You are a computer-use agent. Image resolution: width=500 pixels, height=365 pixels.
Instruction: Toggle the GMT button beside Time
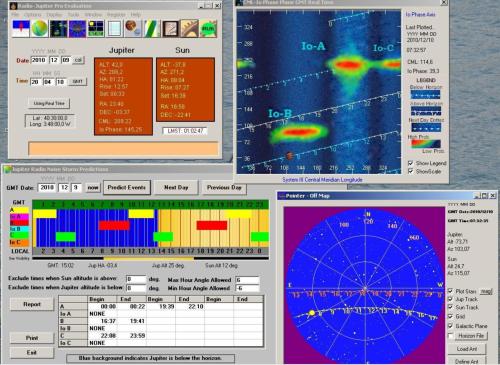pyautogui.click(x=78, y=81)
